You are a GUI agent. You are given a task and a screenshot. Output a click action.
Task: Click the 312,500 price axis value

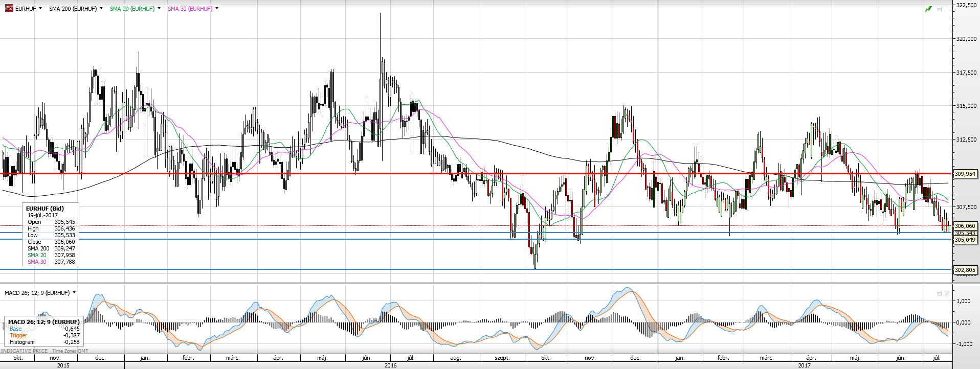(x=966, y=140)
